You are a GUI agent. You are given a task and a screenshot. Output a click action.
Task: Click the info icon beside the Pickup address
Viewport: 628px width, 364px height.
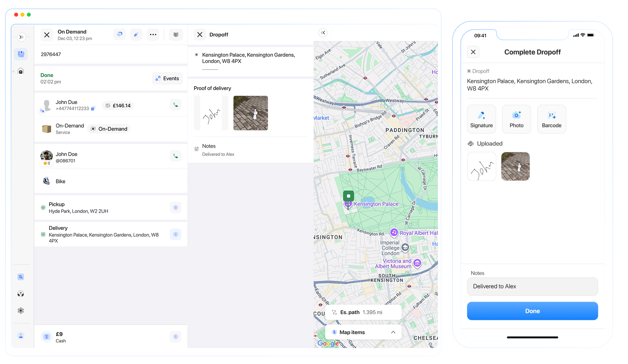pyautogui.click(x=175, y=207)
